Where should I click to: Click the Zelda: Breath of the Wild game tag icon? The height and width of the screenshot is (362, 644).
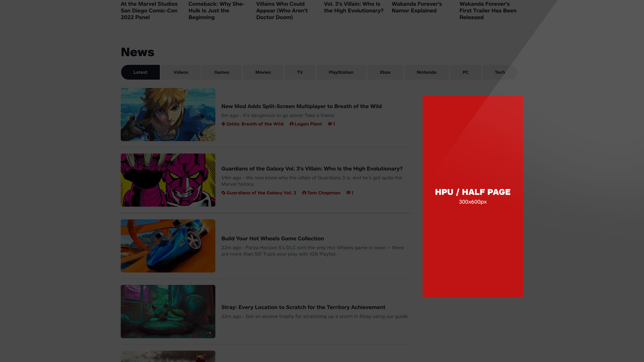click(223, 124)
